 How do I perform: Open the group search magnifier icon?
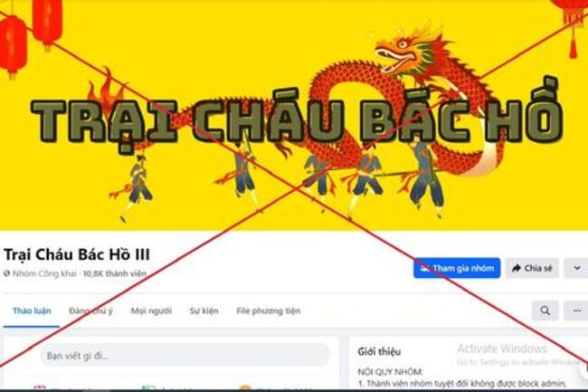click(545, 311)
